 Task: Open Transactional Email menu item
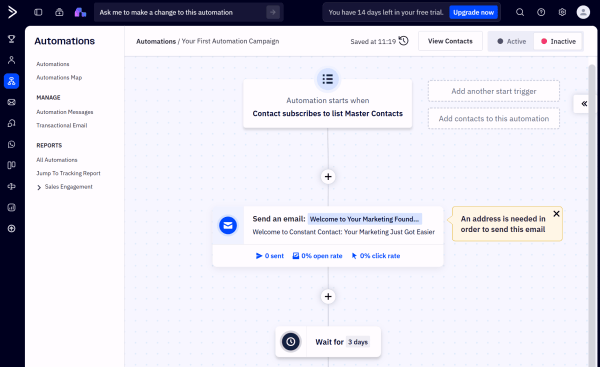[x=62, y=125]
